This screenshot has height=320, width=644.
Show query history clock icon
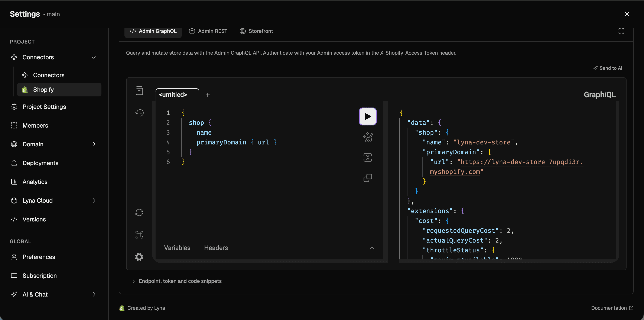[140, 113]
